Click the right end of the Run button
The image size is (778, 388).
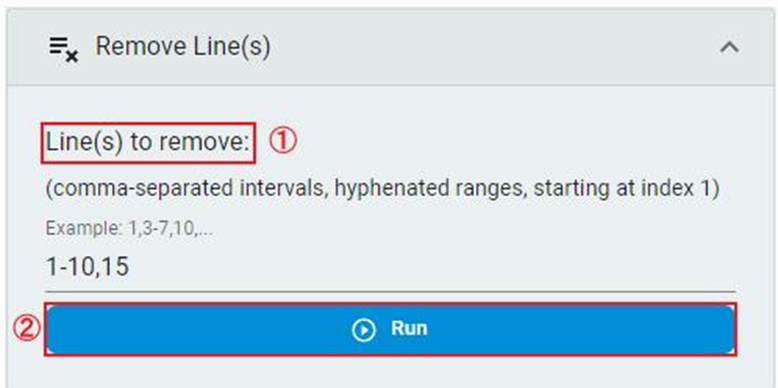(x=717, y=329)
